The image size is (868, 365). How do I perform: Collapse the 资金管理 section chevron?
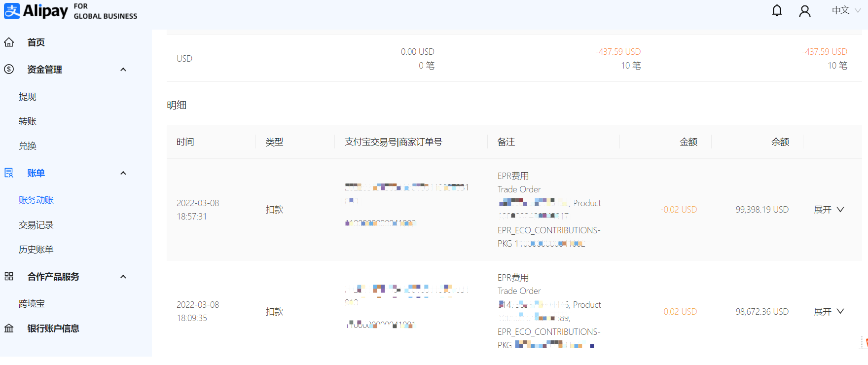tap(123, 70)
